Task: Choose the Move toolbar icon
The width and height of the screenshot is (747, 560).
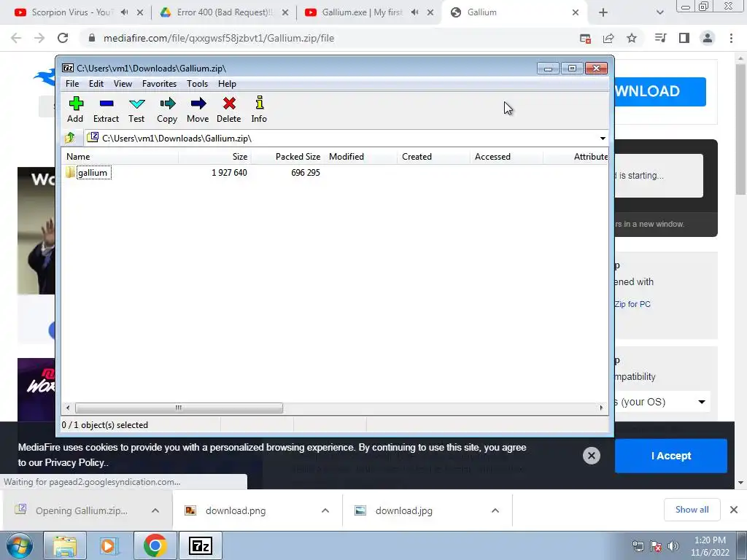Action: coord(198,109)
